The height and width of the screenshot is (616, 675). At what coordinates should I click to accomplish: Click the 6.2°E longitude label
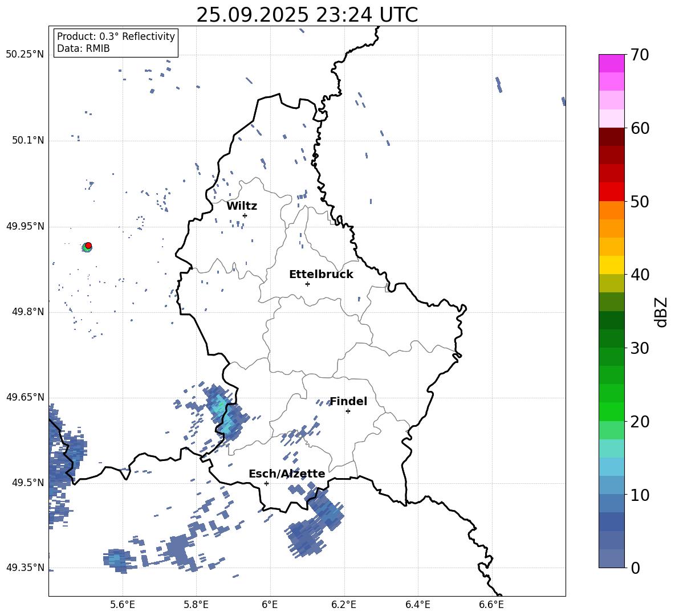tap(344, 605)
